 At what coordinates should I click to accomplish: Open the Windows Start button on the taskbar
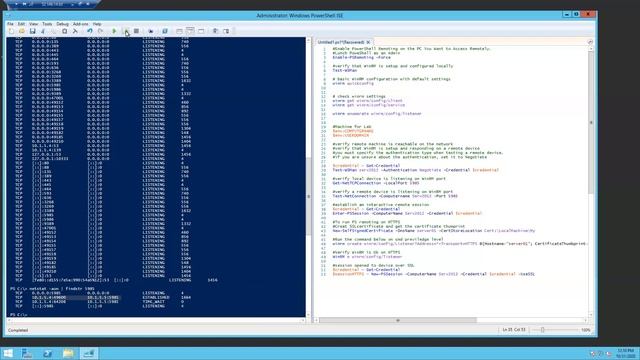click(x=8, y=353)
